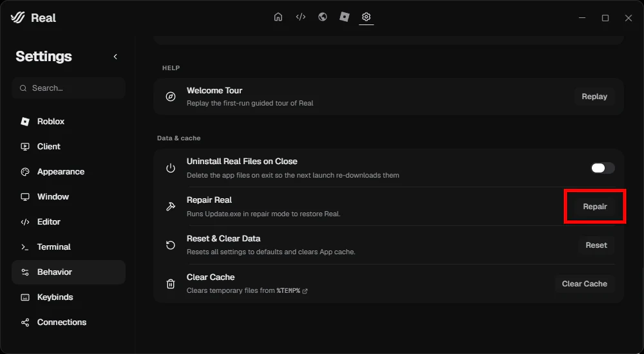Click 'Delete the app files on exit' description
644x354 pixels.
point(293,175)
